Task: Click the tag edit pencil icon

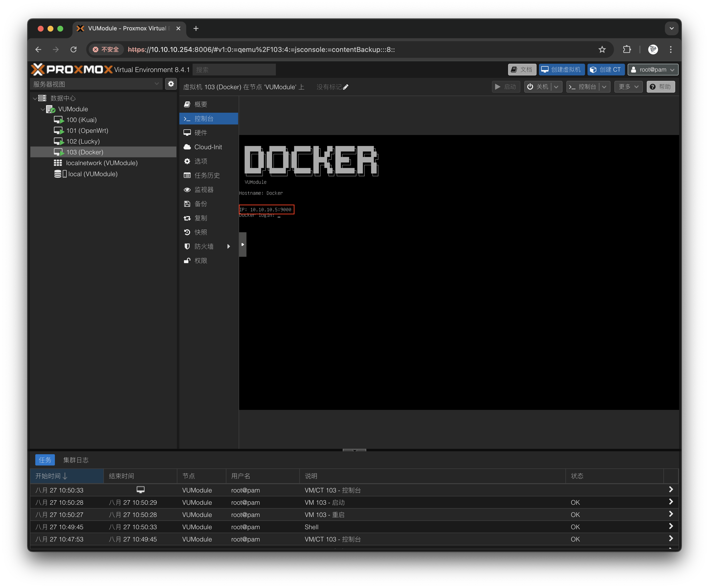Action: point(346,87)
